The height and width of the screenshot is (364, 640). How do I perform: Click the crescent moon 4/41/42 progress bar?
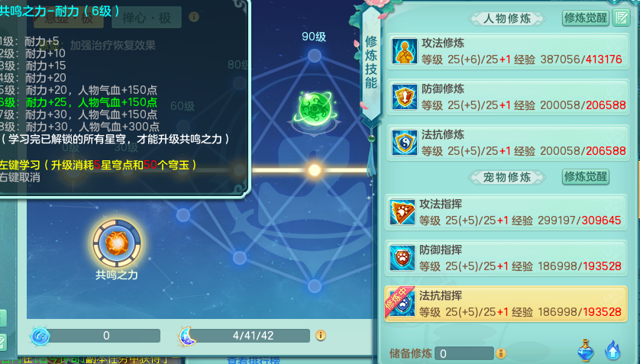(252, 336)
